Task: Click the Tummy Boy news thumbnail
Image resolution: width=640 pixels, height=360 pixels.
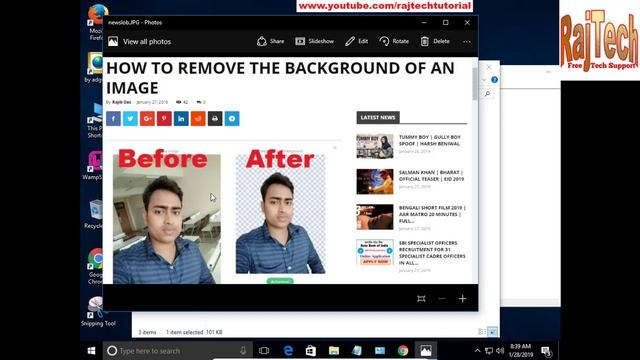Action: click(375, 146)
